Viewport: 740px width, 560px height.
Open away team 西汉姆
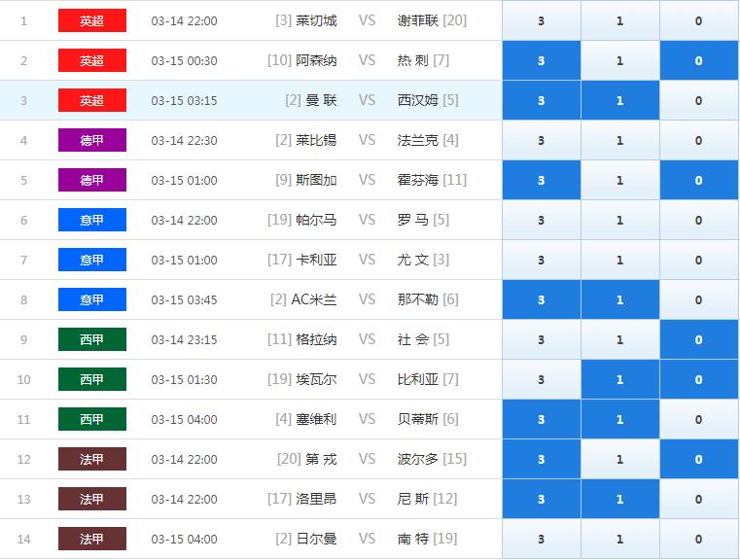(418, 100)
